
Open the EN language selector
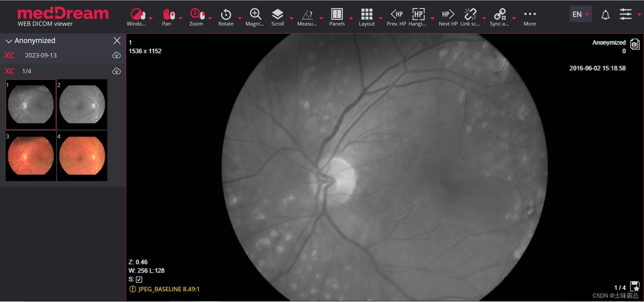581,14
